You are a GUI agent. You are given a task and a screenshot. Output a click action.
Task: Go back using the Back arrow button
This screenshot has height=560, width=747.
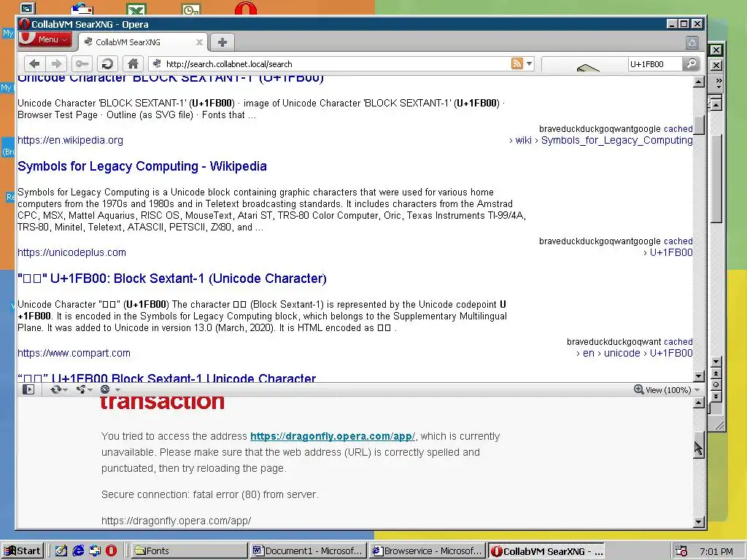(x=34, y=63)
